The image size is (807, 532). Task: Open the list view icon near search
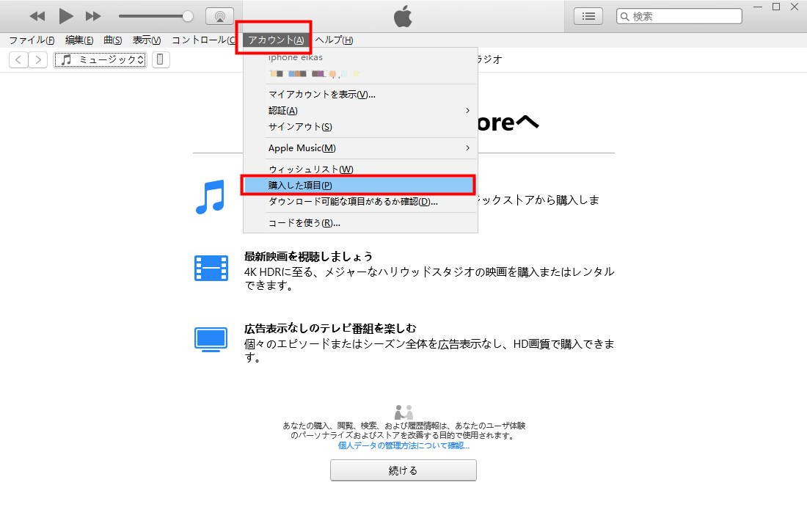click(x=588, y=16)
